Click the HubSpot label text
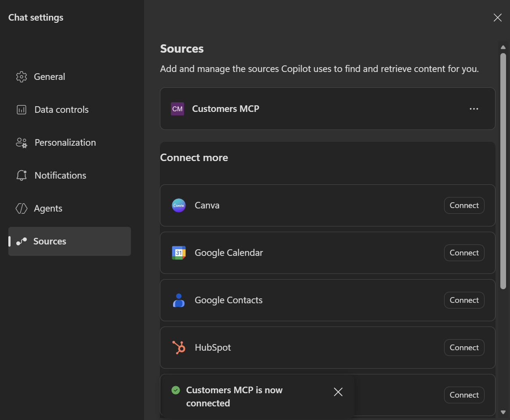The width and height of the screenshot is (510, 420). point(213,348)
